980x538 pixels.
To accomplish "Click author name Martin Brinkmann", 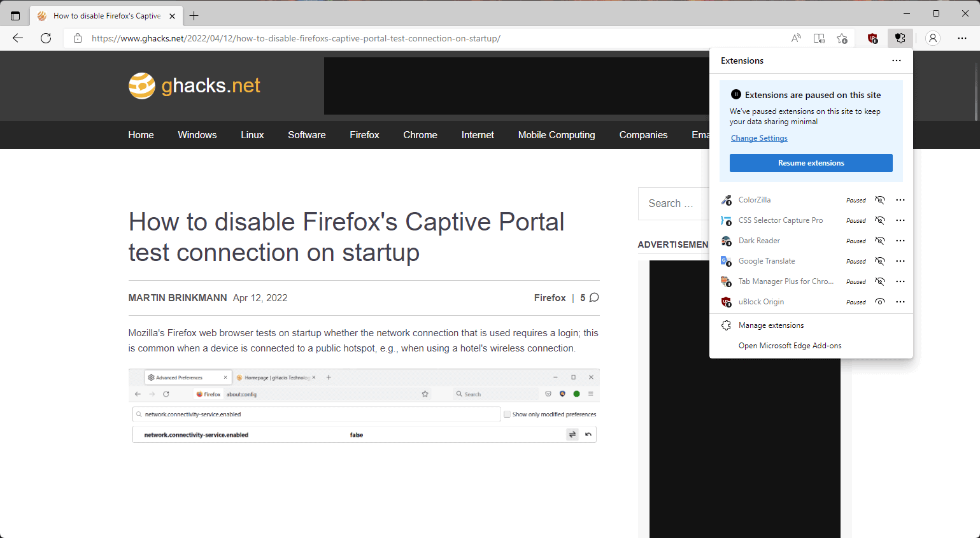I will click(x=178, y=298).
